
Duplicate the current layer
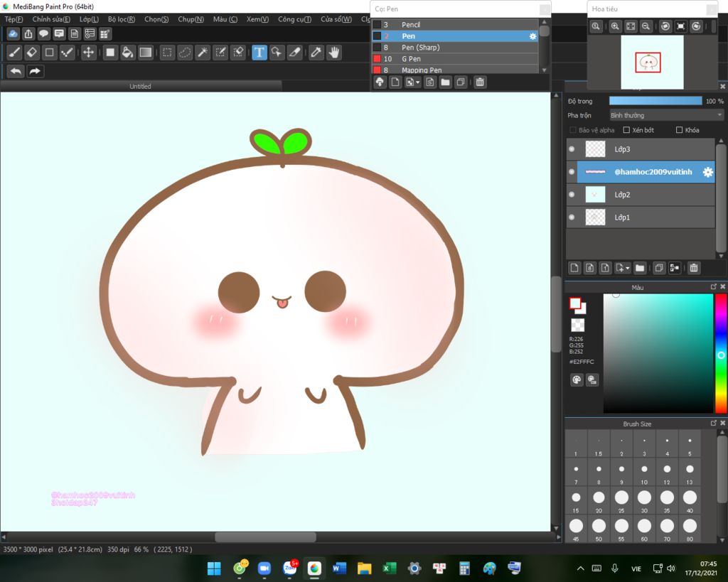pyautogui.click(x=659, y=268)
